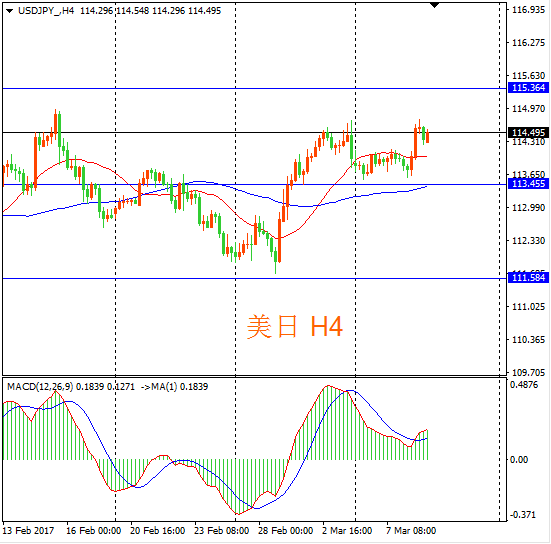Click the 0.4876 MACD scale maximum

coord(524,385)
